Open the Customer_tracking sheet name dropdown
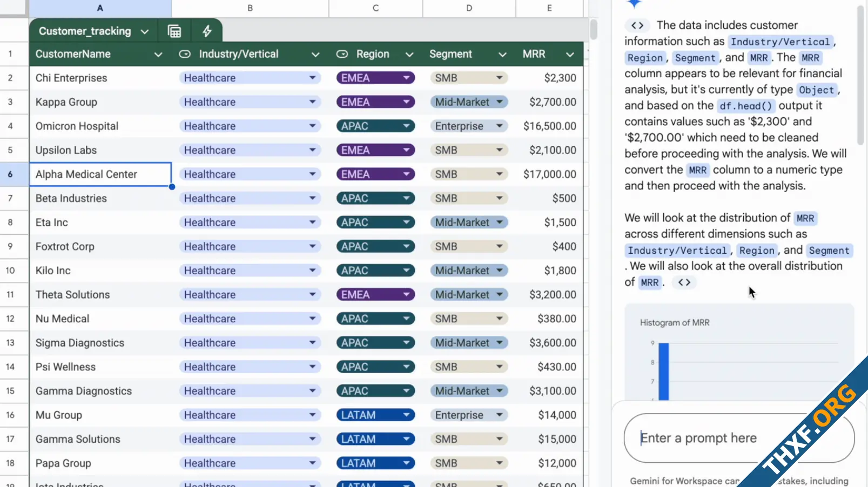The width and height of the screenshot is (868, 487). [x=144, y=31]
